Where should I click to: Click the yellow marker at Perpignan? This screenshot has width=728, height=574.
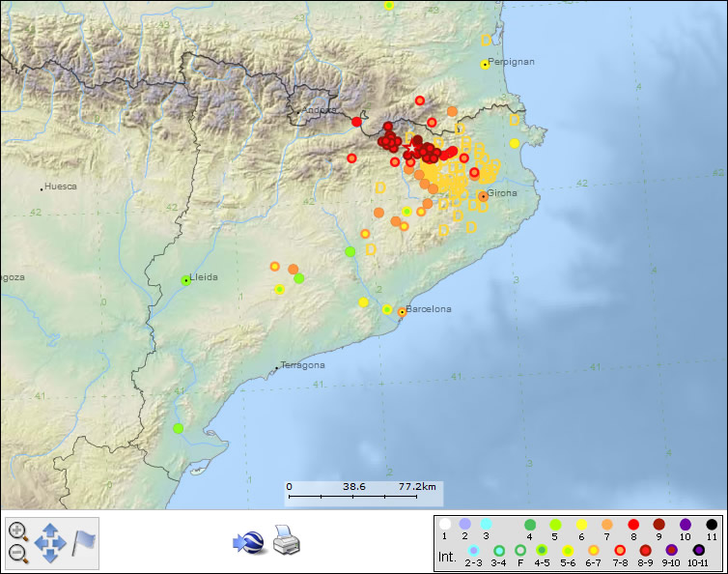pyautogui.click(x=485, y=65)
